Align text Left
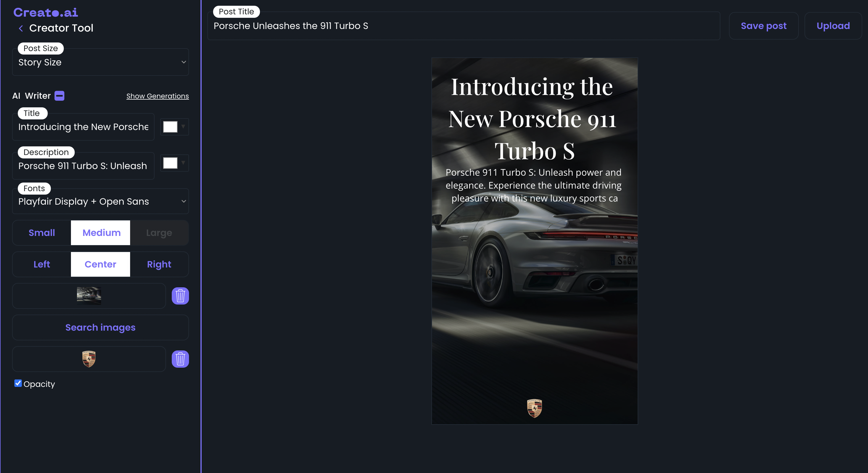 point(42,264)
